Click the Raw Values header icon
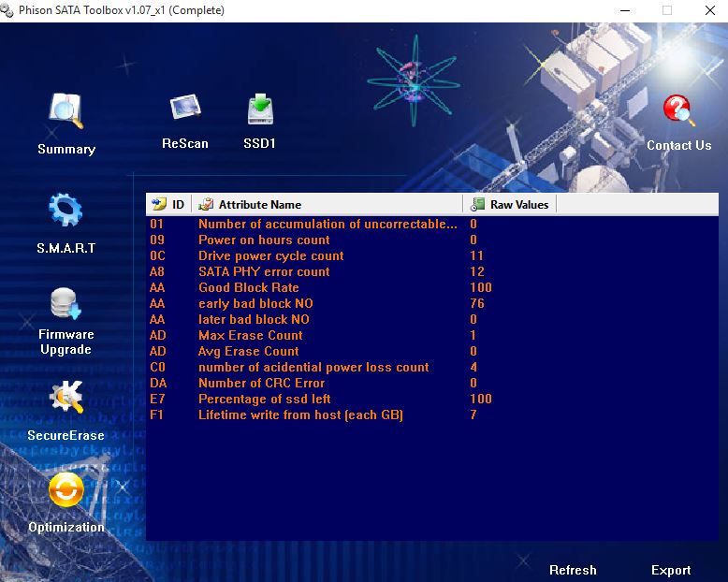The image size is (728, 582). click(477, 204)
